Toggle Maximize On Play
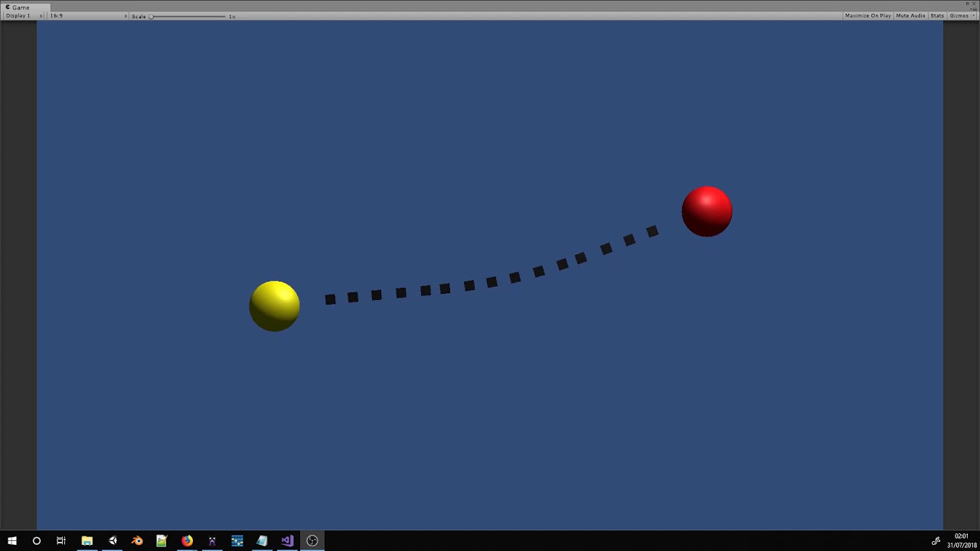This screenshot has height=551, width=980. pyautogui.click(x=868, y=16)
